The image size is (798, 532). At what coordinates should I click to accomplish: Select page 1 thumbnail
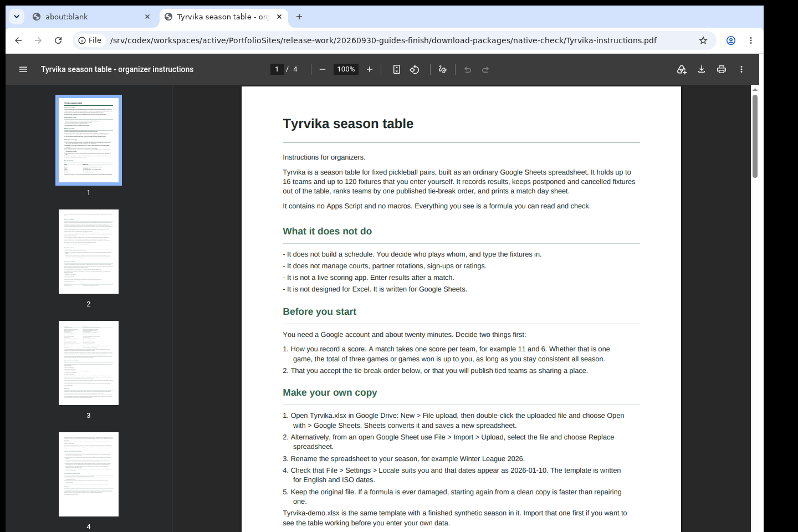(89, 140)
